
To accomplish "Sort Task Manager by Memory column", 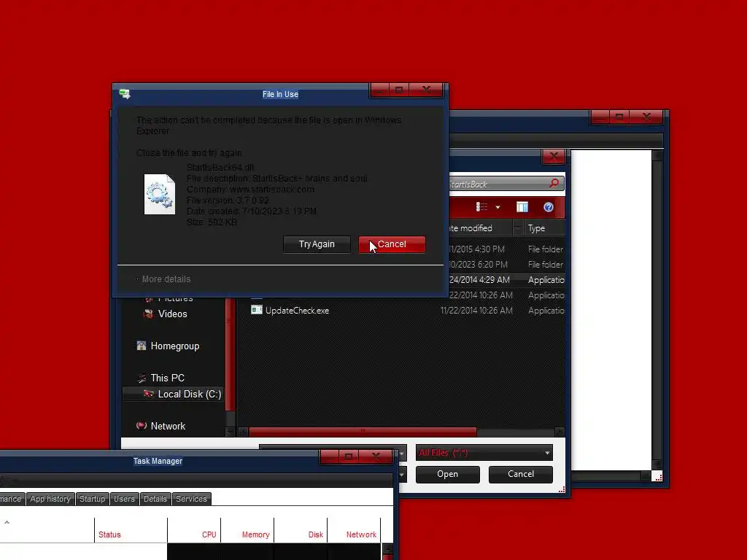I will [x=247, y=530].
